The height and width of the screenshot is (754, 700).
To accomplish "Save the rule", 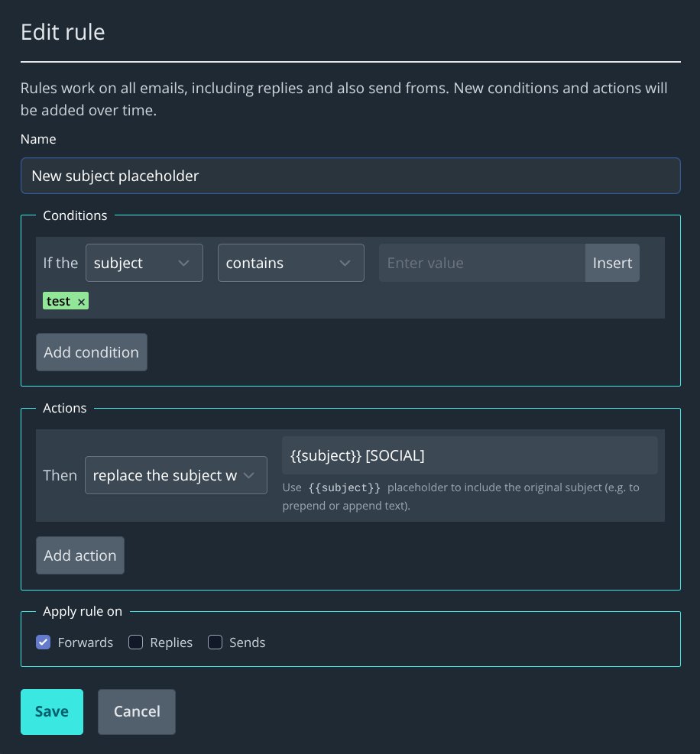I will [52, 712].
